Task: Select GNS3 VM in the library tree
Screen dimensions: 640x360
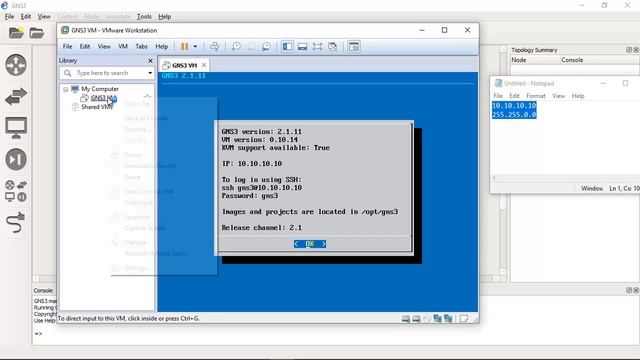Action: (x=104, y=98)
